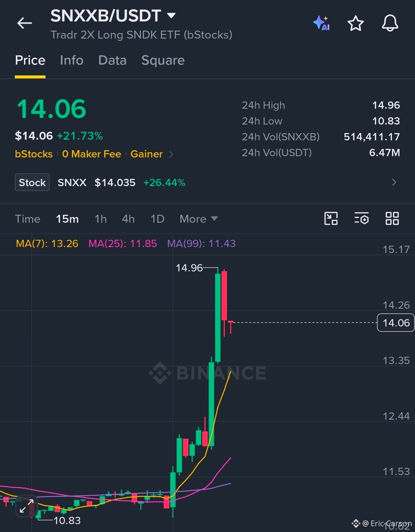
Task: Tap the bStocks tag
Action: (x=34, y=154)
